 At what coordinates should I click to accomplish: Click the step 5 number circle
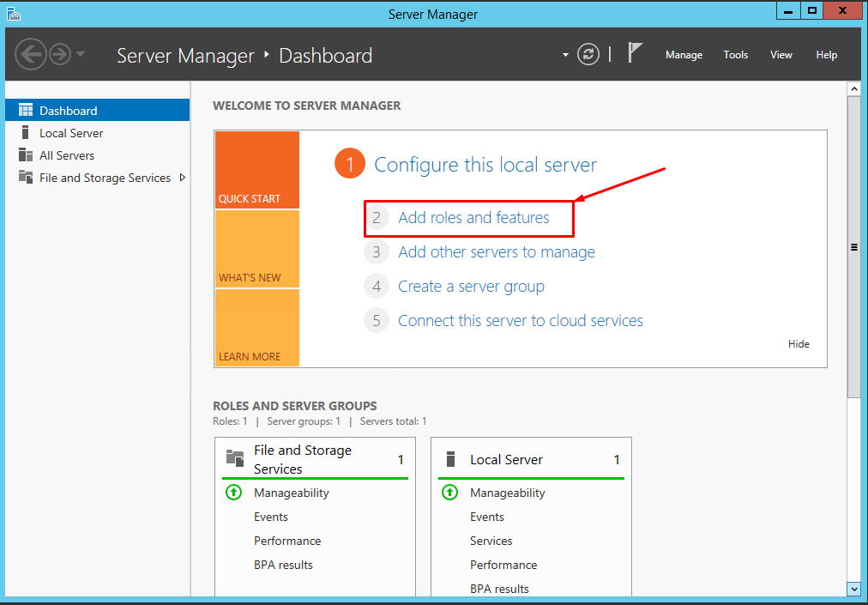(377, 321)
